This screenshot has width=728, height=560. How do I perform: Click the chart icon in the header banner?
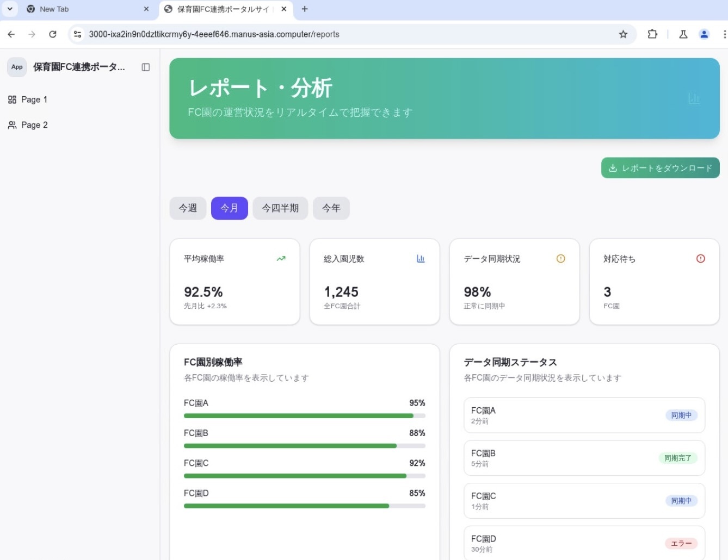click(x=694, y=98)
